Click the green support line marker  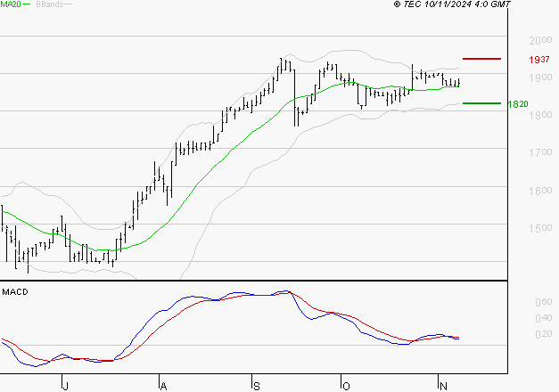[x=481, y=103]
